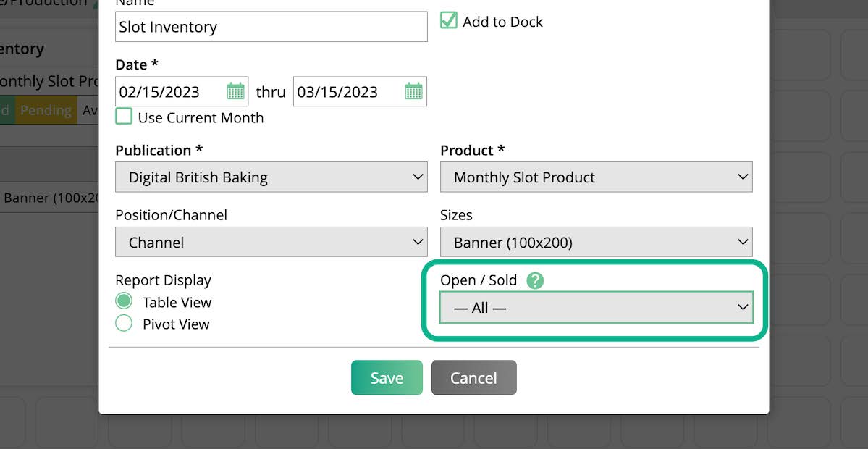Click the Name field containing Slot Inventory

pyautogui.click(x=271, y=27)
